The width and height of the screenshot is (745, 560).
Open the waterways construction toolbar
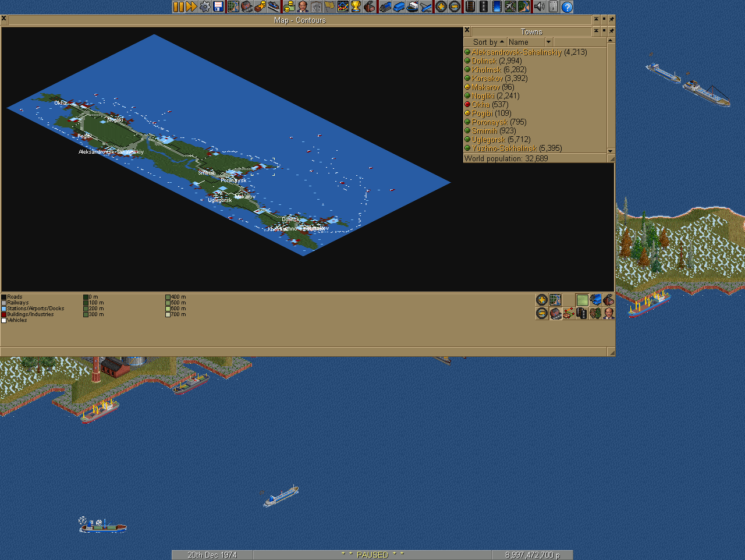pos(496,6)
